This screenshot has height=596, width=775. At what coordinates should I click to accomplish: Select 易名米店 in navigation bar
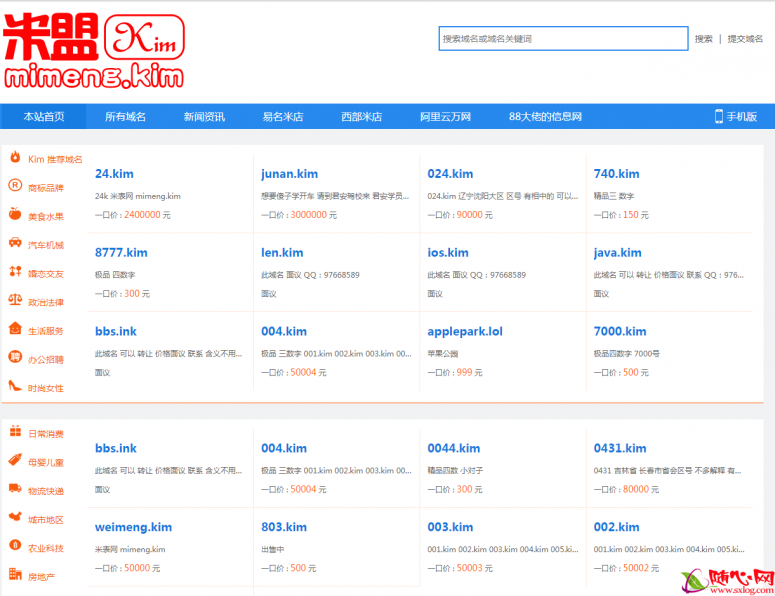283,117
